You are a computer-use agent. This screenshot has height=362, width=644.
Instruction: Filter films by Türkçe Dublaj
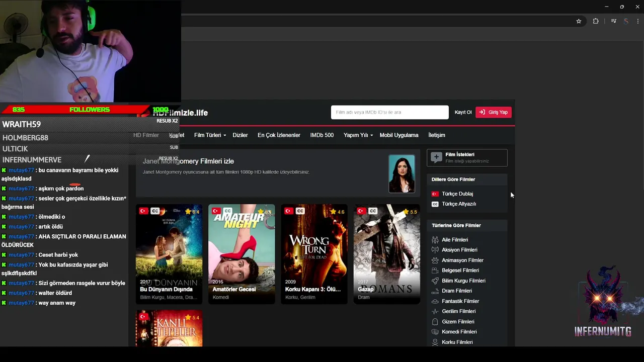click(x=457, y=194)
